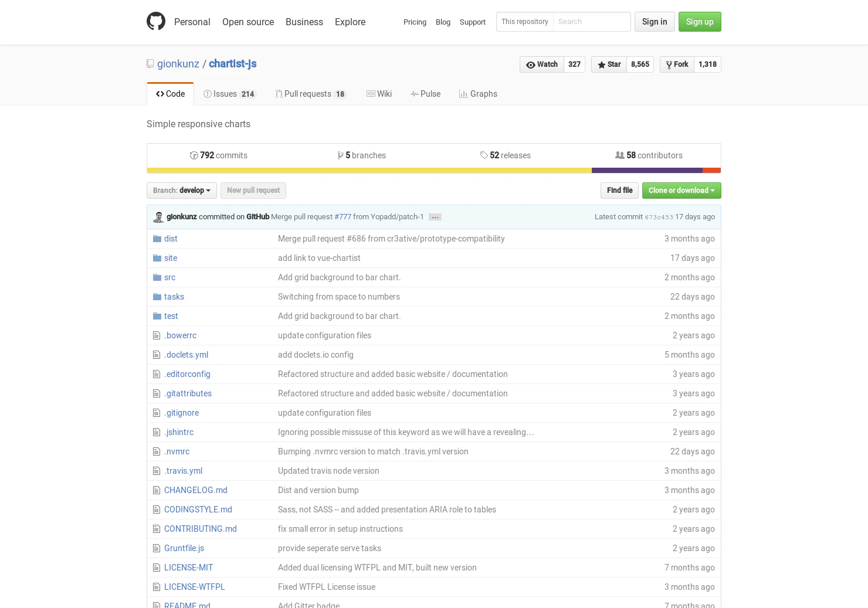Open the Support link

pyautogui.click(x=473, y=22)
